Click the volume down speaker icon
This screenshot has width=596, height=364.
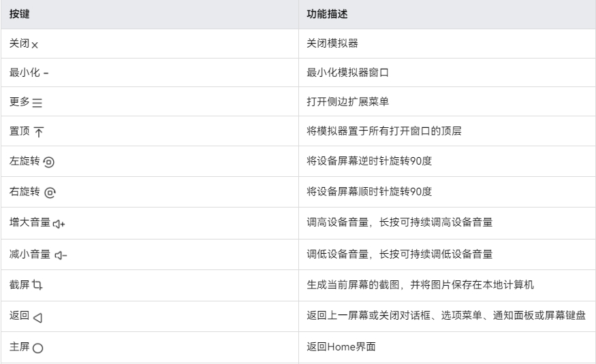click(x=61, y=255)
